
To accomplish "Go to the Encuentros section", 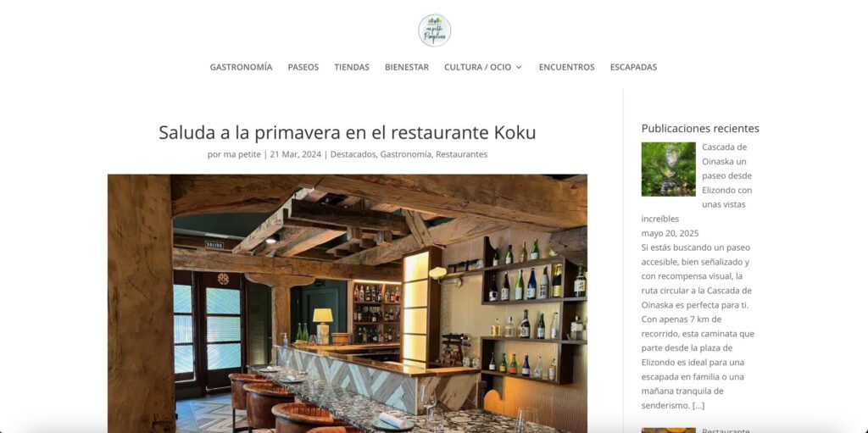I will (567, 67).
